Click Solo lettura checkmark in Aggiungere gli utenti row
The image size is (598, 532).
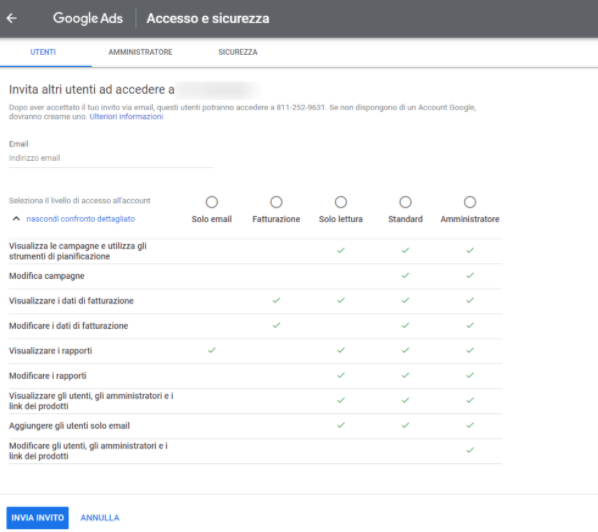[341, 425]
